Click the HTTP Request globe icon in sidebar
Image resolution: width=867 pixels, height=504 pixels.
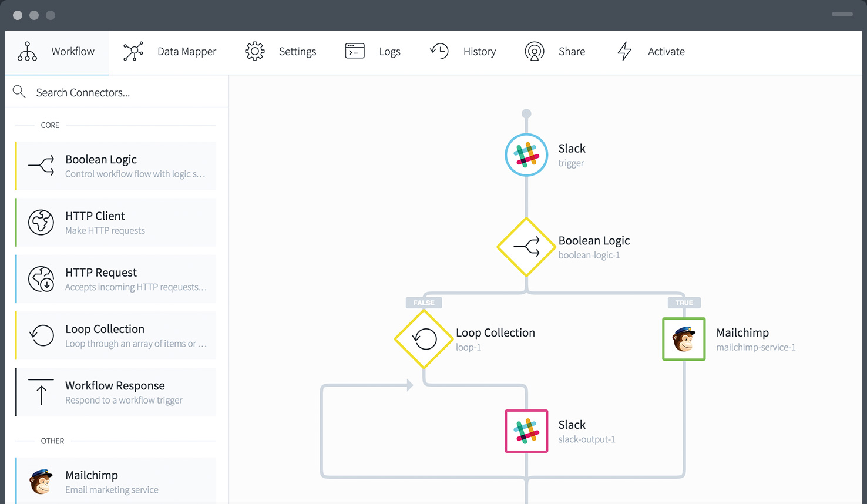point(41,279)
